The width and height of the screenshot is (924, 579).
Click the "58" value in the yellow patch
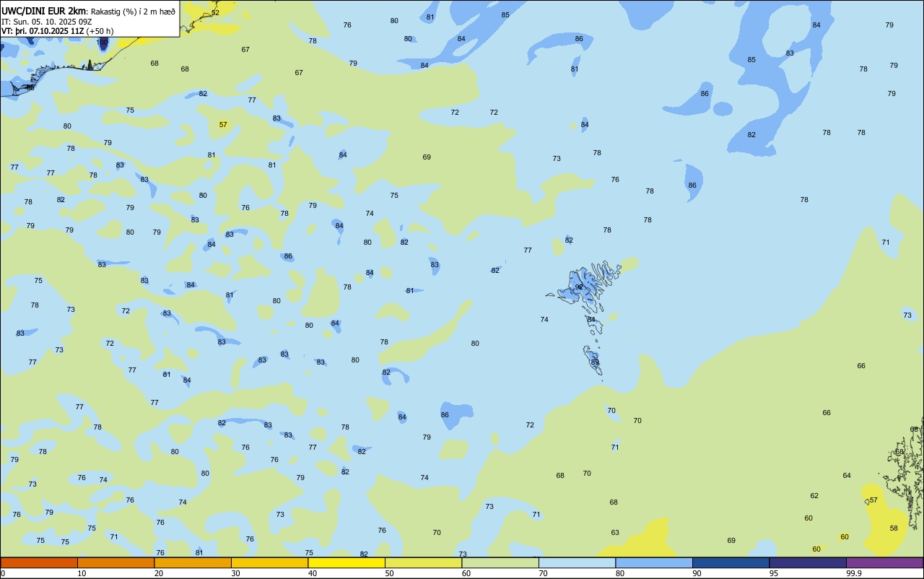tap(894, 528)
